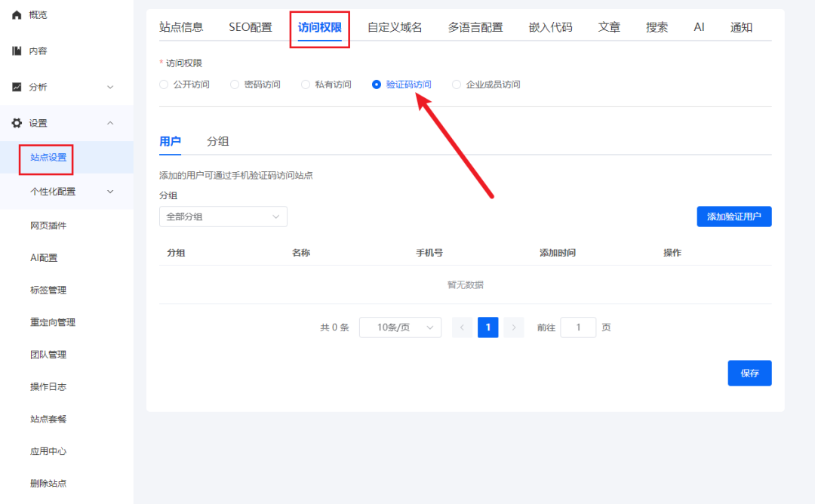Click the previous page arrow in pagination
The width and height of the screenshot is (815, 504).
point(462,327)
